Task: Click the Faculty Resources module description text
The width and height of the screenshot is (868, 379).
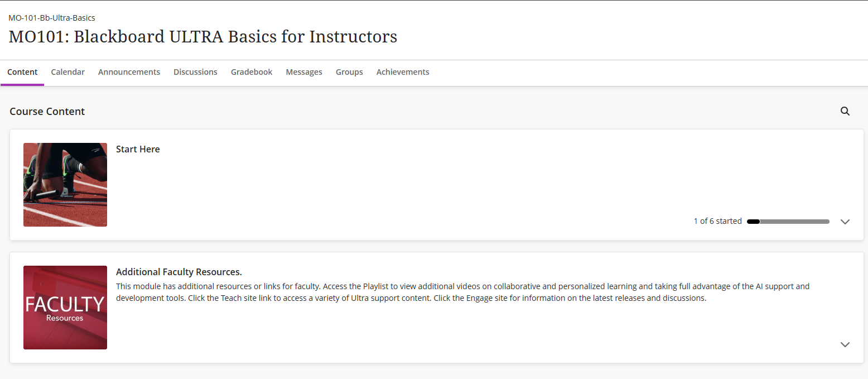Action: click(x=411, y=292)
